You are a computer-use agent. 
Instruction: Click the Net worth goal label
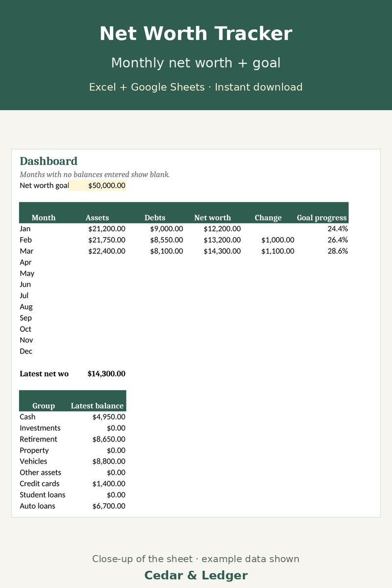tap(44, 185)
